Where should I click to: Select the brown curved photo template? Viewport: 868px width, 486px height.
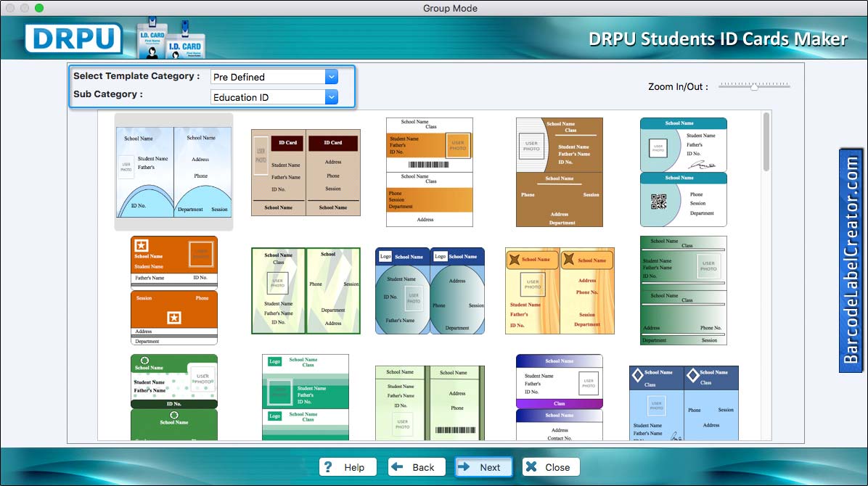pos(559,172)
